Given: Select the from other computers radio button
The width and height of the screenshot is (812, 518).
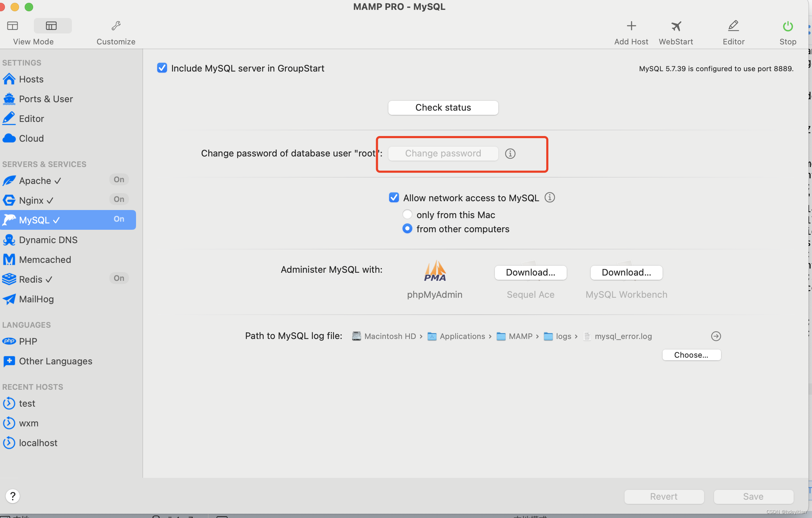Looking at the screenshot, I should (x=407, y=228).
